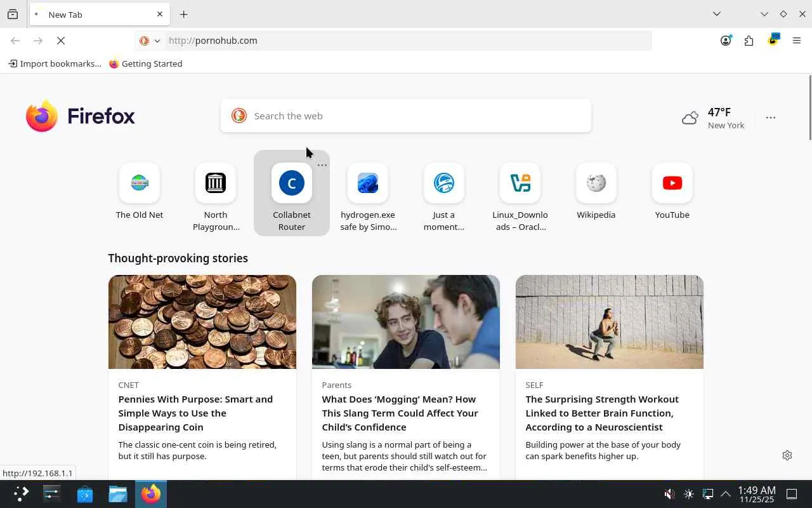Open the brightness tray icon
Screen dimensions: 812x508
click(689, 494)
